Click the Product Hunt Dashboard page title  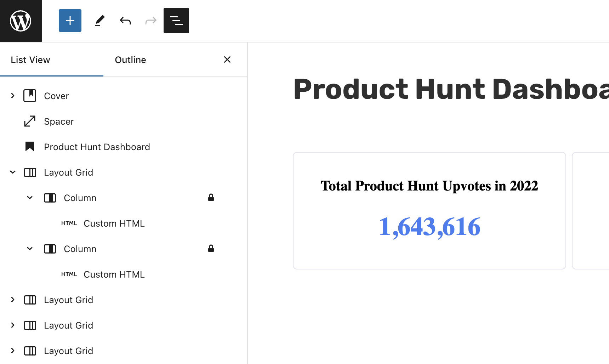pyautogui.click(x=450, y=89)
